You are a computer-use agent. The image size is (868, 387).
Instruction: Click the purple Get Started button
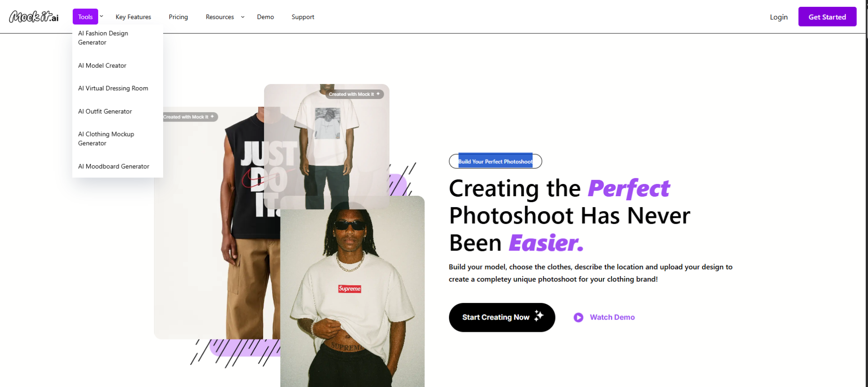click(827, 17)
